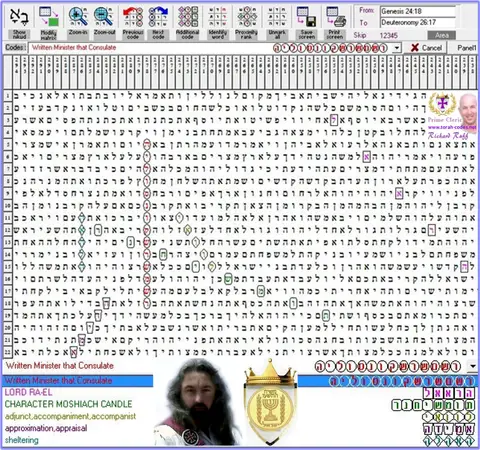480x450 pixels.
Task: Click the Proximity rank icon
Action: [246, 17]
